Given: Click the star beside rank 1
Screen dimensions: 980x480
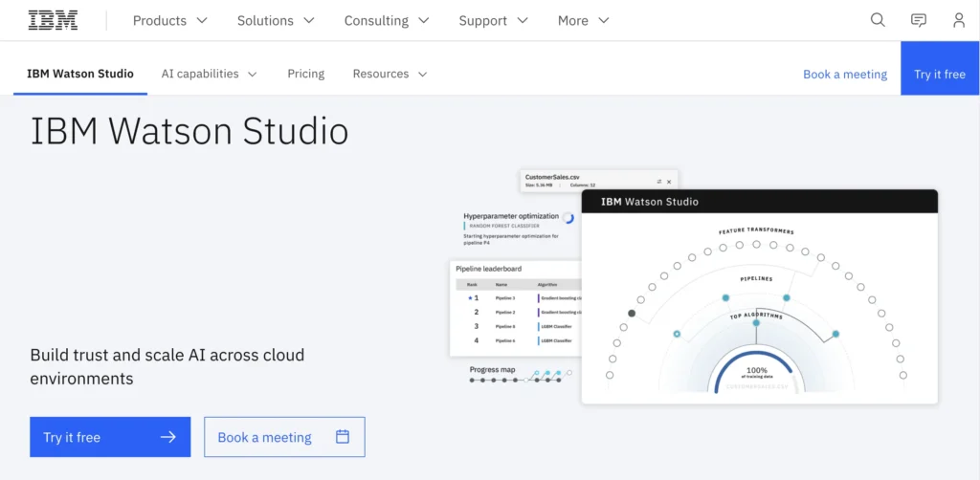Looking at the screenshot, I should pos(470,298).
